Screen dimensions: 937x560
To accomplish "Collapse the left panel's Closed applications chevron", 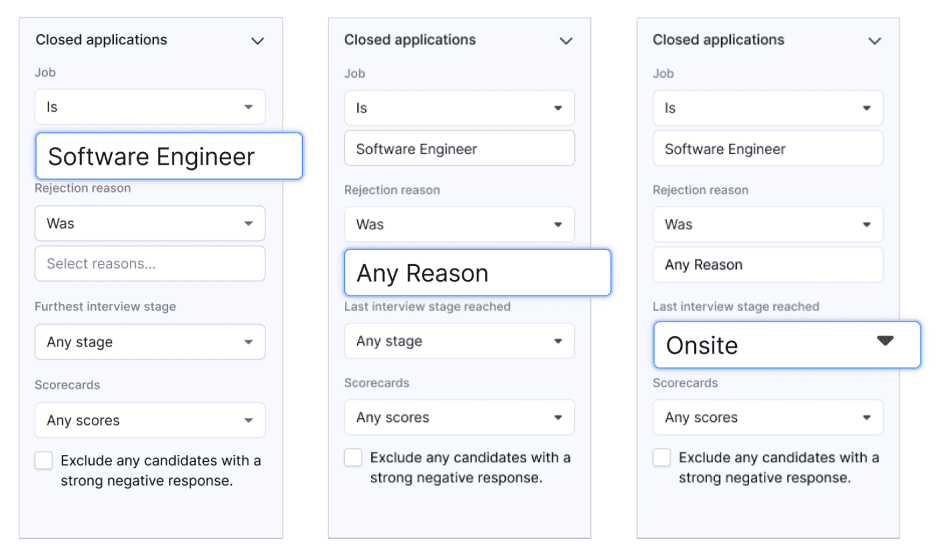I will 257,41.
